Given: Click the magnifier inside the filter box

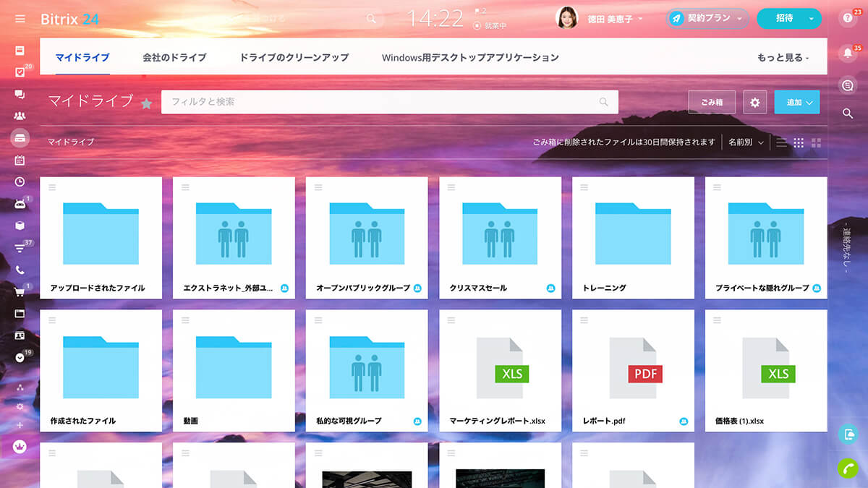Looking at the screenshot, I should pos(604,102).
